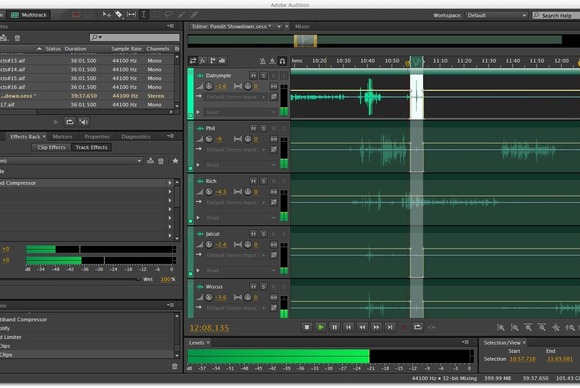Expand Dalrymple automation lanes triangle
The image size is (580, 388).
198,112
